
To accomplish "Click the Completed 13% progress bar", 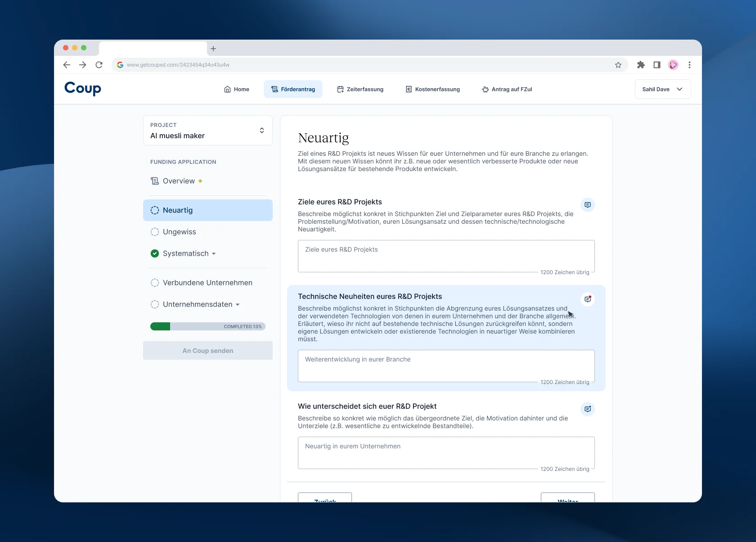I will 208,326.
